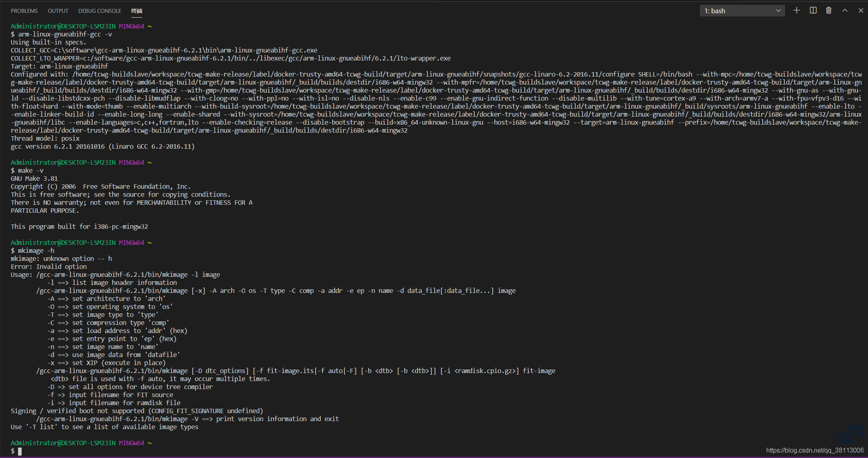This screenshot has width=868, height=458.
Task: Close the terminal panel with the X
Action: coord(860,11)
